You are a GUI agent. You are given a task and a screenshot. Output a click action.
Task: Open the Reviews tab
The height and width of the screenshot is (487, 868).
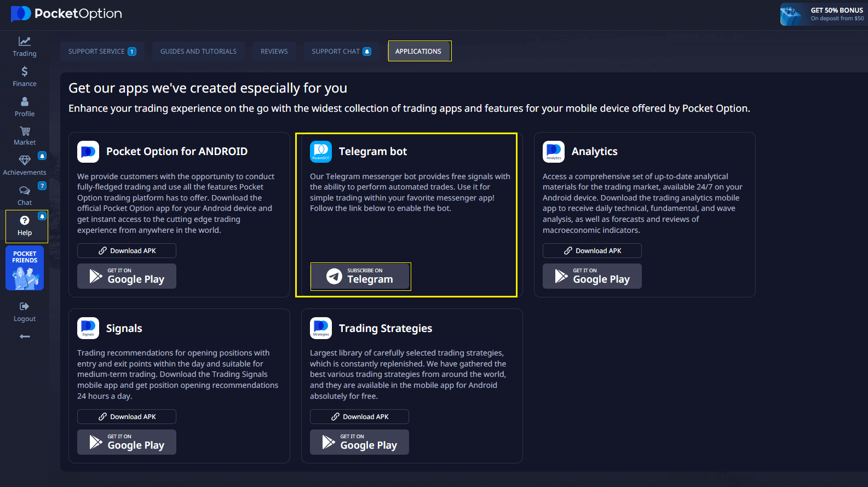(x=274, y=51)
